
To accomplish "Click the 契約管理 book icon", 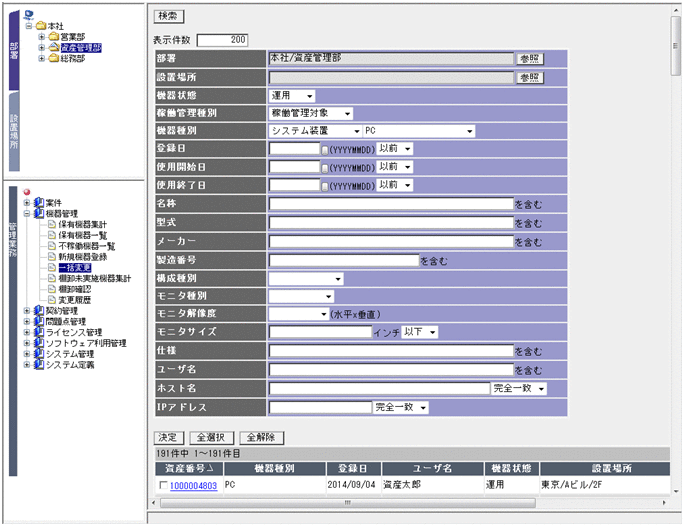I will (x=39, y=311).
